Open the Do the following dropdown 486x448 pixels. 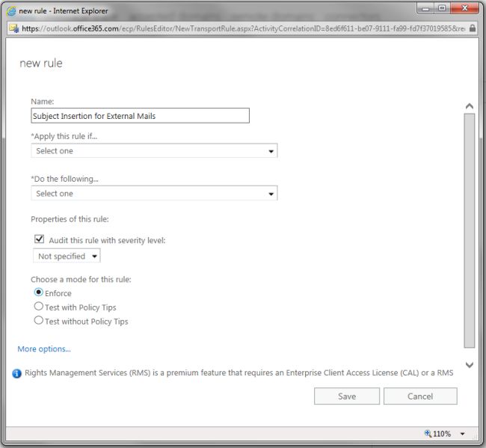[154, 193]
